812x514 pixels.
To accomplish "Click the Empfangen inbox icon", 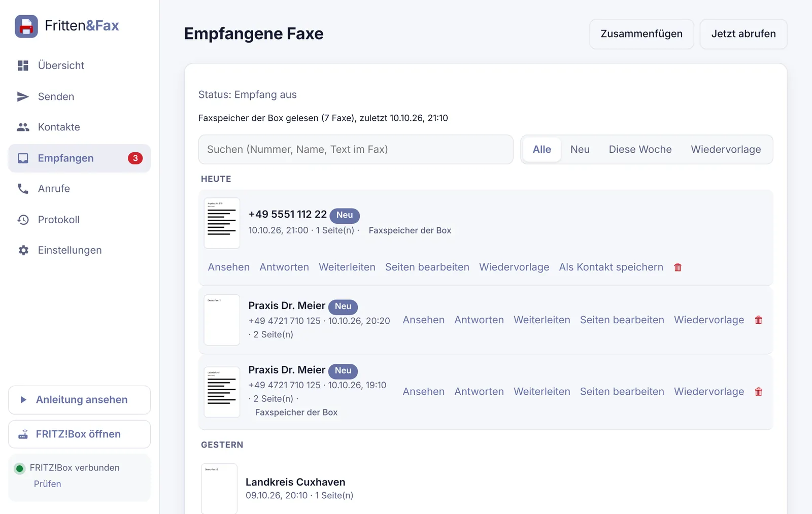I will pyautogui.click(x=23, y=158).
